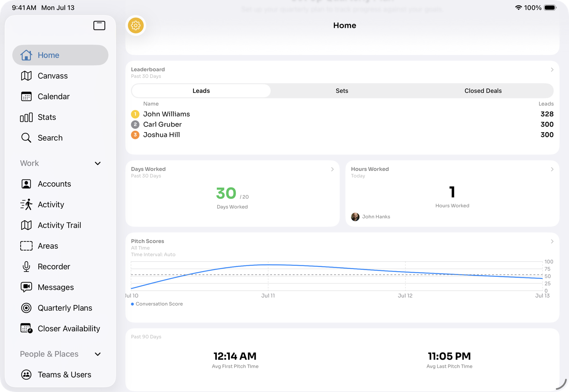
Task: Click the gold rank 1 badge
Action: point(135,114)
